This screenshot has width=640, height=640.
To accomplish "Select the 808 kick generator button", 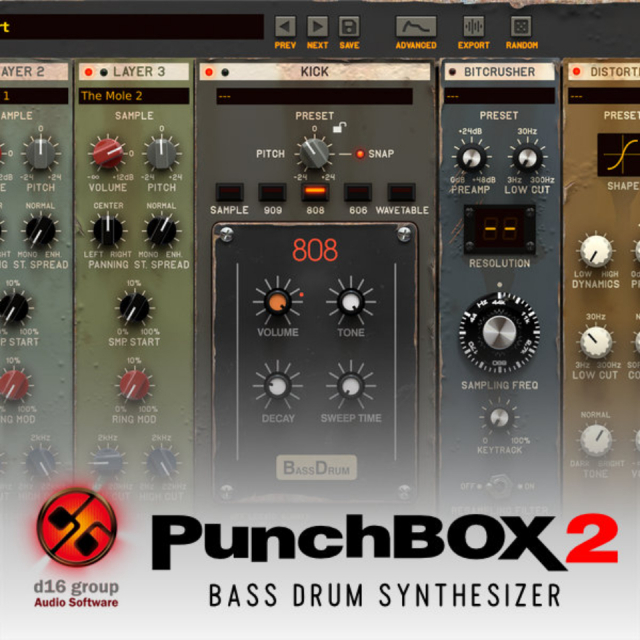I will [x=315, y=192].
